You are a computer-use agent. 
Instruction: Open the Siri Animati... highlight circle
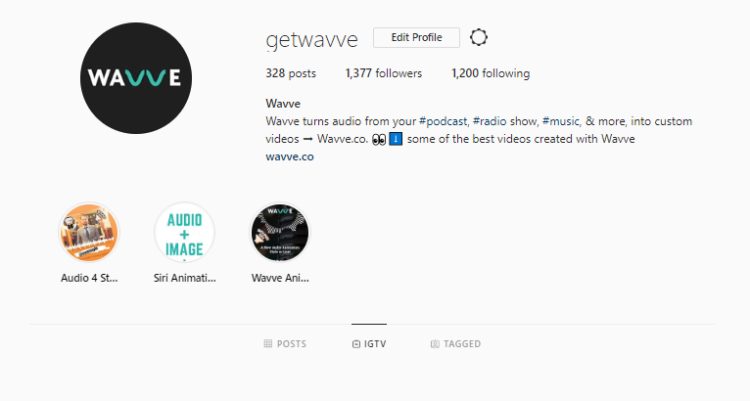point(185,233)
